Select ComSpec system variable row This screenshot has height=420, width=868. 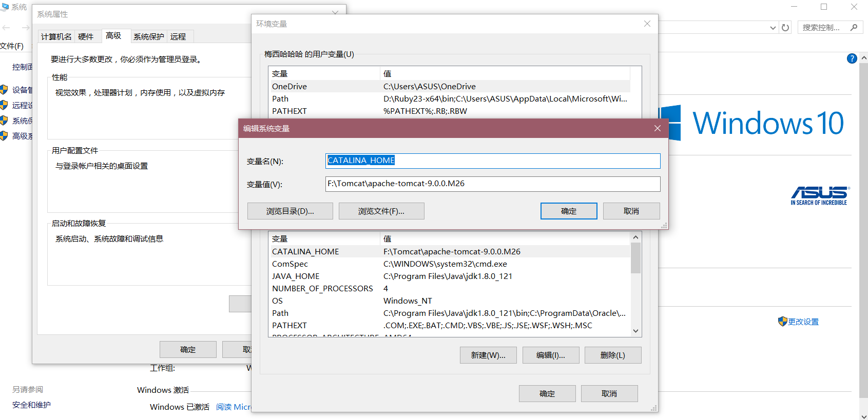pyautogui.click(x=450, y=264)
